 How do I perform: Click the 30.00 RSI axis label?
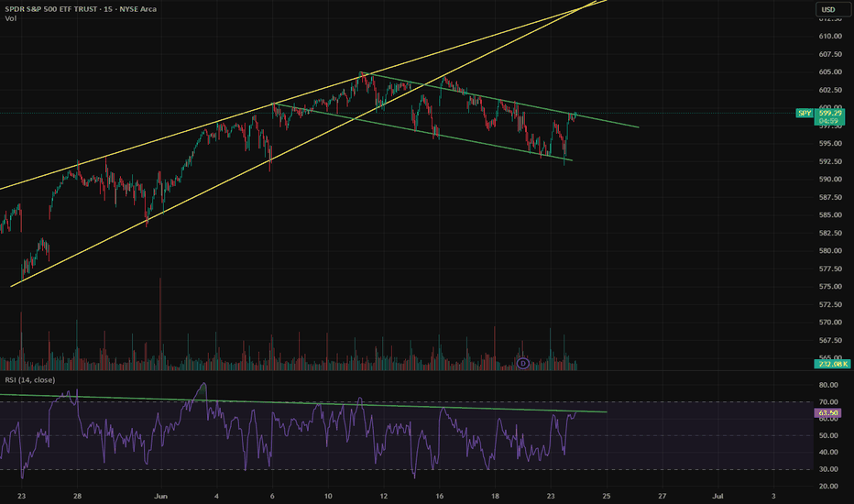827,469
